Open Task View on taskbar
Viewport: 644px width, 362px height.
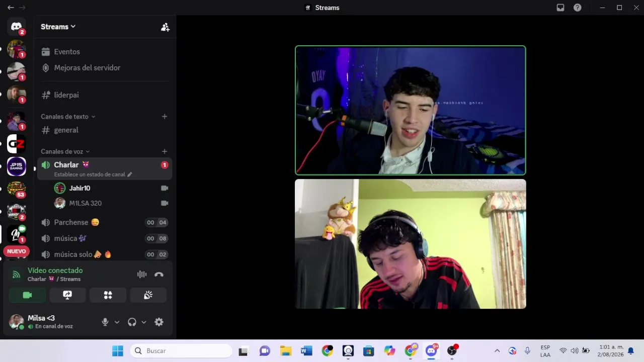pyautogui.click(x=244, y=351)
